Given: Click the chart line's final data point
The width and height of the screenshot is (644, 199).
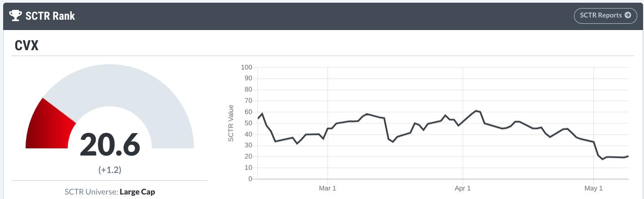Looking at the screenshot, I should [628, 156].
